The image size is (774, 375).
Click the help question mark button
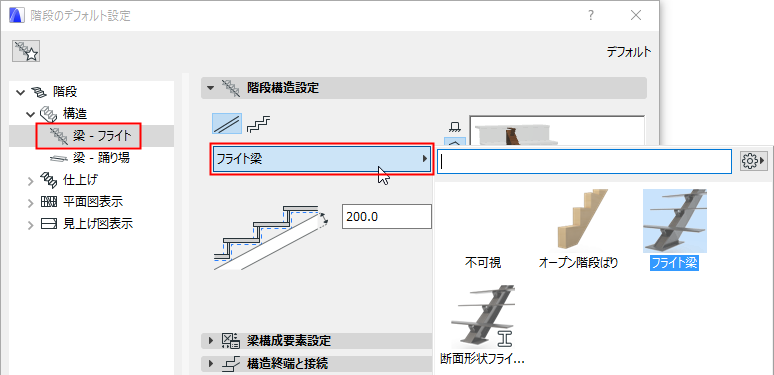coord(590,15)
